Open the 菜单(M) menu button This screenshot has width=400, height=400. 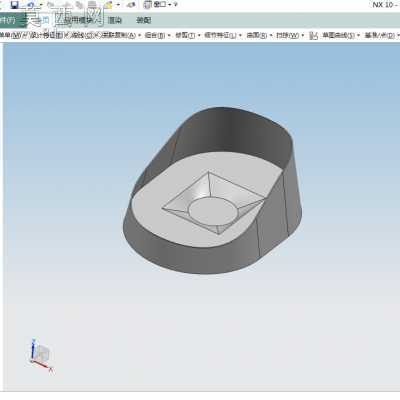(11, 35)
